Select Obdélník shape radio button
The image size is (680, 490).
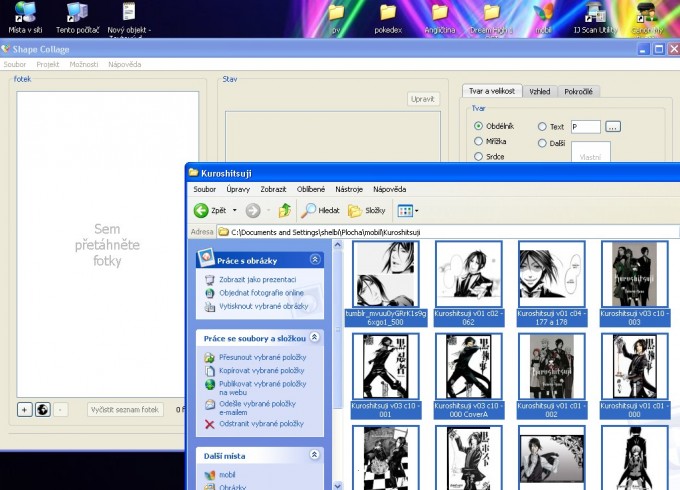pos(478,126)
